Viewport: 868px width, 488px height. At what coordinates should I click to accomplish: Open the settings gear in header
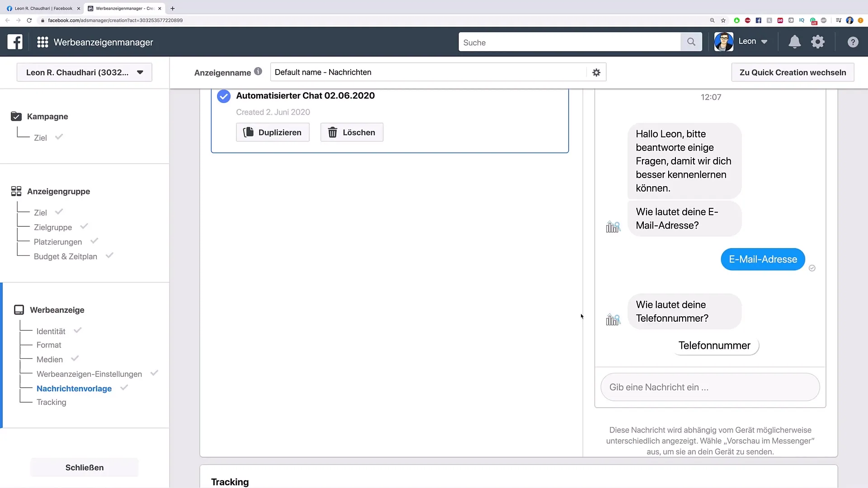tap(818, 42)
